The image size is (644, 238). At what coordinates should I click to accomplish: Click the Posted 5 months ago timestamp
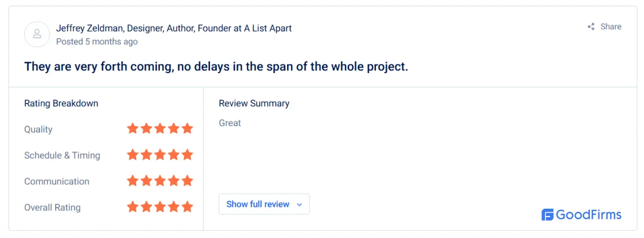pyautogui.click(x=97, y=42)
